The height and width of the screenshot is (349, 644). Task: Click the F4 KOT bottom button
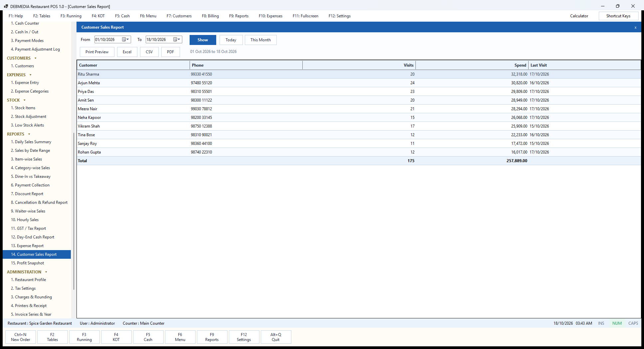[x=116, y=337]
